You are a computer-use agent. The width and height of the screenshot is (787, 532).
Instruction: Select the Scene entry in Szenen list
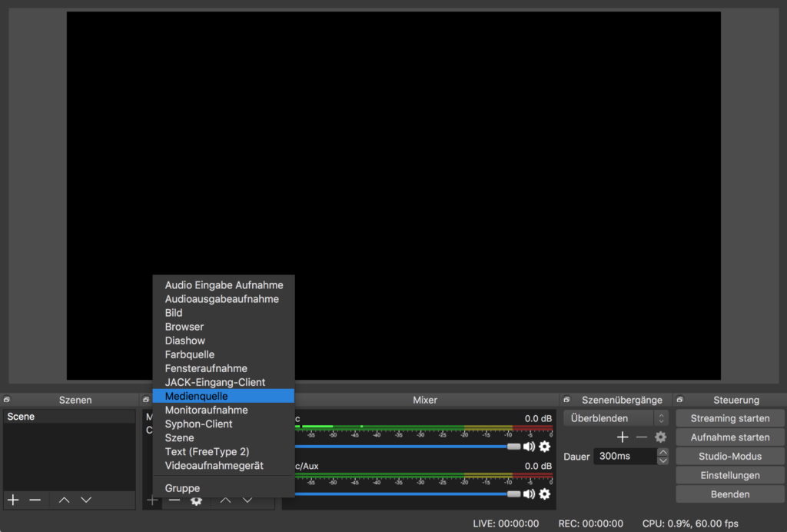[x=69, y=417]
